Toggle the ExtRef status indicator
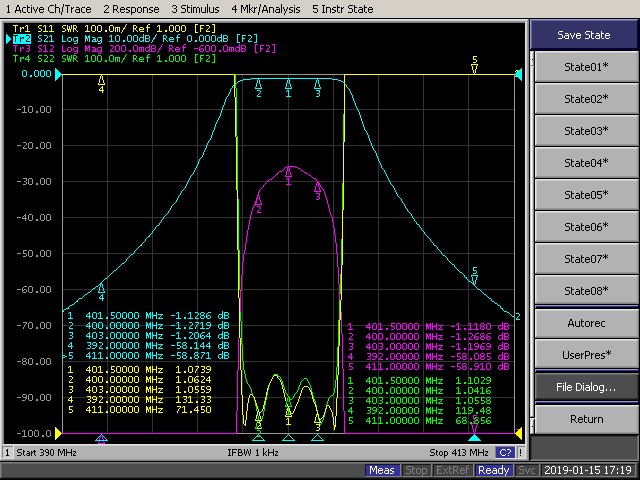This screenshot has width=640, height=480. pyautogui.click(x=451, y=470)
